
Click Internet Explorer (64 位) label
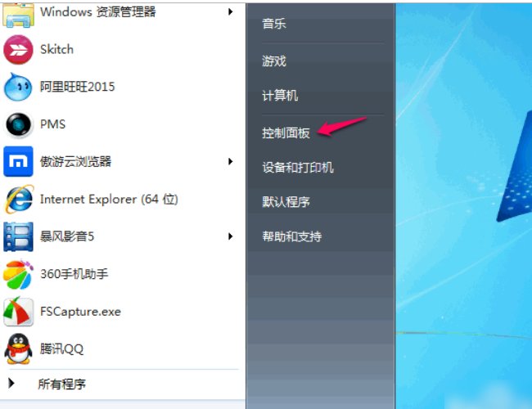109,199
